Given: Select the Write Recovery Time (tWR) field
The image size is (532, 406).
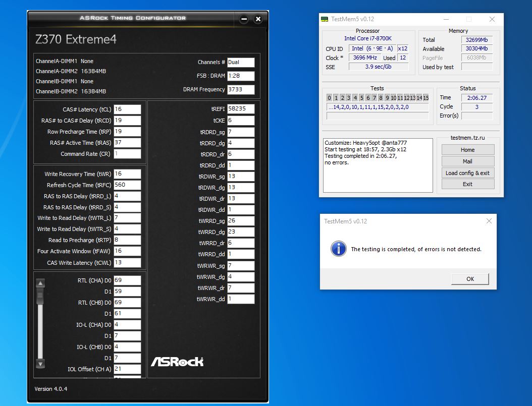Looking at the screenshot, I should pos(127,174).
